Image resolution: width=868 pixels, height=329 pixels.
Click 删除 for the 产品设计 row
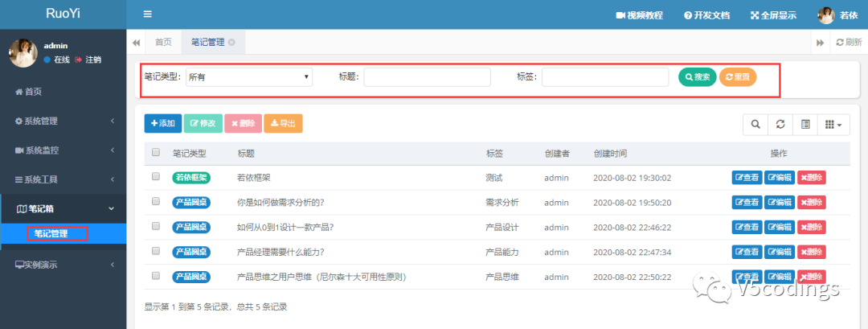tap(812, 227)
